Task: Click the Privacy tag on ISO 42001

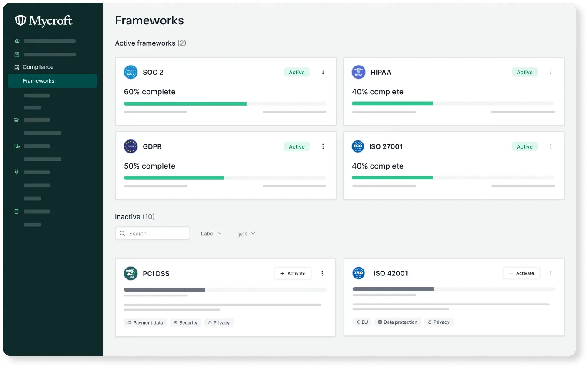Action: click(439, 322)
